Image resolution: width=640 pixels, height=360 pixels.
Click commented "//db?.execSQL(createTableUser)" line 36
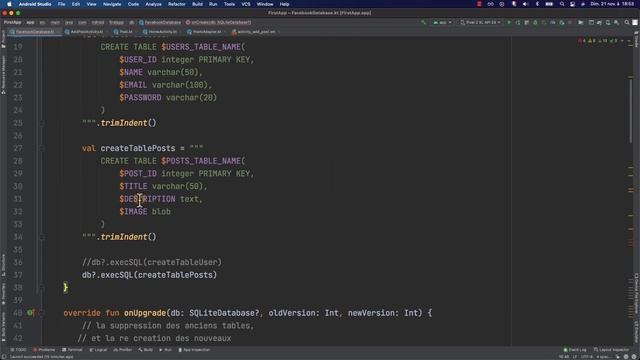click(x=152, y=262)
